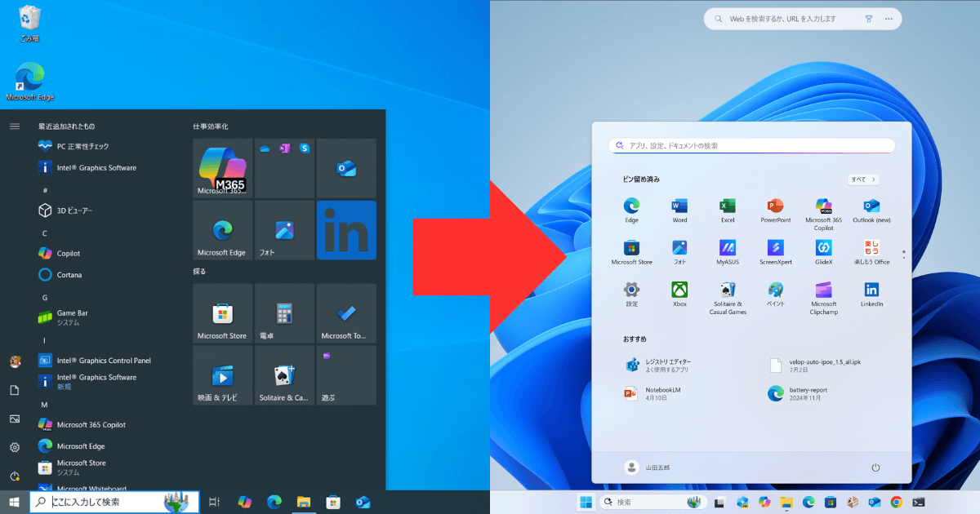Viewport: 980px width, 514px height.
Task: Expand the Windows 10 Start hamburger menu
Action: click(x=15, y=126)
